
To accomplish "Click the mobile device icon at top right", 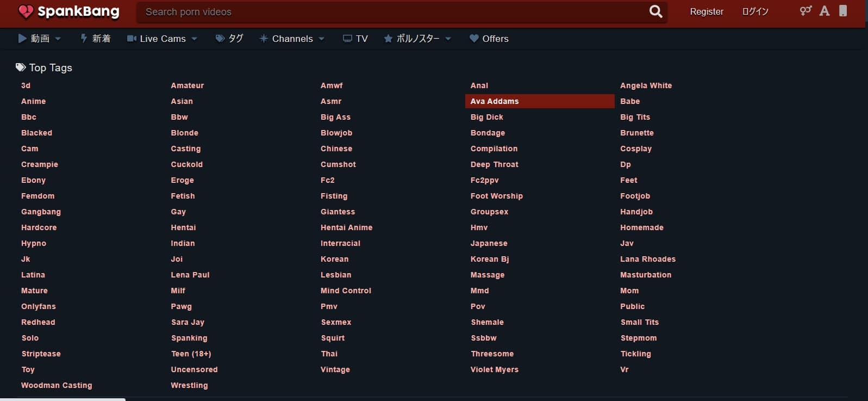I will [843, 11].
